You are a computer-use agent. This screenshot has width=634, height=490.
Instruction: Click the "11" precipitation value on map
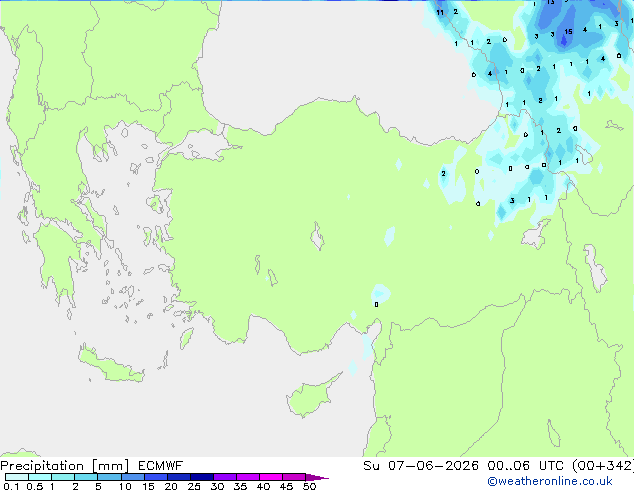(x=440, y=13)
